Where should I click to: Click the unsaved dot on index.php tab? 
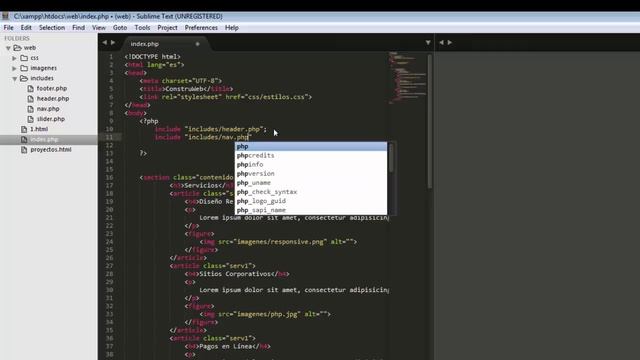(198, 44)
